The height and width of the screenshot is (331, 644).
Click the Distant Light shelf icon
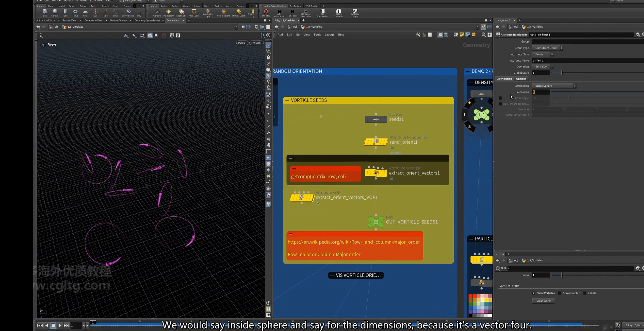click(239, 13)
